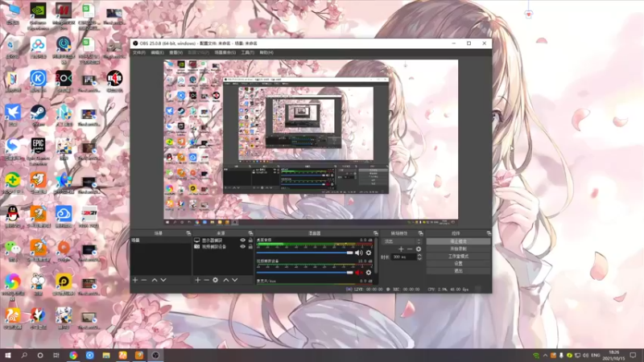Open transition properties gear icon
The width and height of the screenshot is (644, 362).
click(419, 249)
